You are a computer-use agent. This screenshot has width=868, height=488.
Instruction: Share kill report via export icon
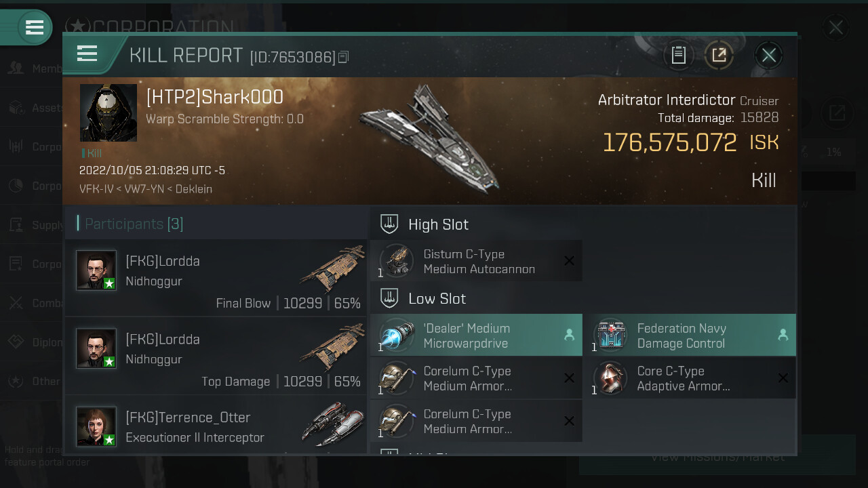click(719, 55)
